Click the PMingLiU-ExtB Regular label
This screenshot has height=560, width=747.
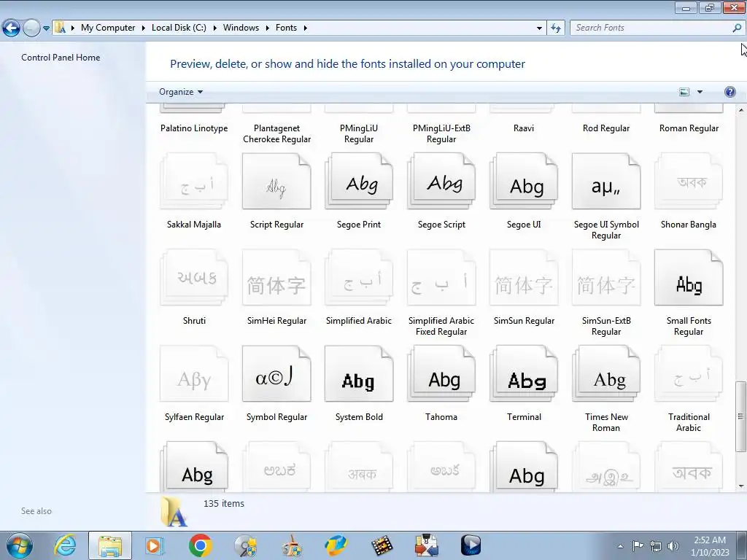pyautogui.click(x=441, y=134)
